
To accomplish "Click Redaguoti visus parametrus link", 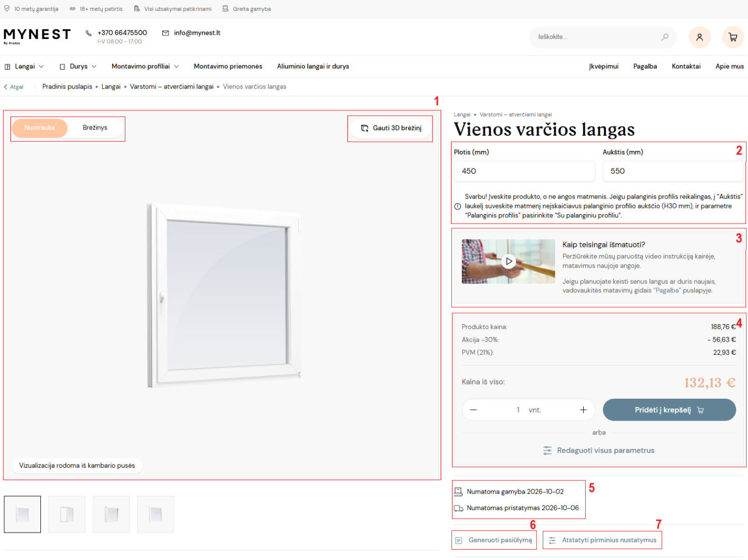I will tap(599, 451).
